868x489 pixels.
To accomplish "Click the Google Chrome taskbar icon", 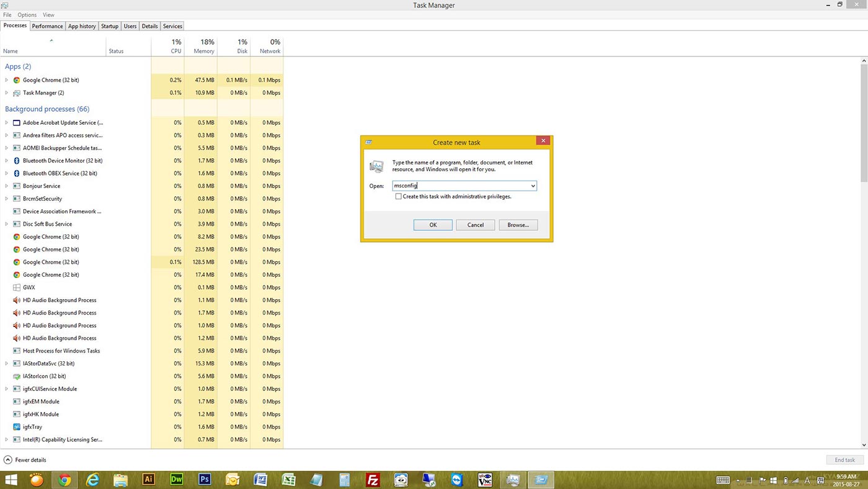I will [64, 479].
